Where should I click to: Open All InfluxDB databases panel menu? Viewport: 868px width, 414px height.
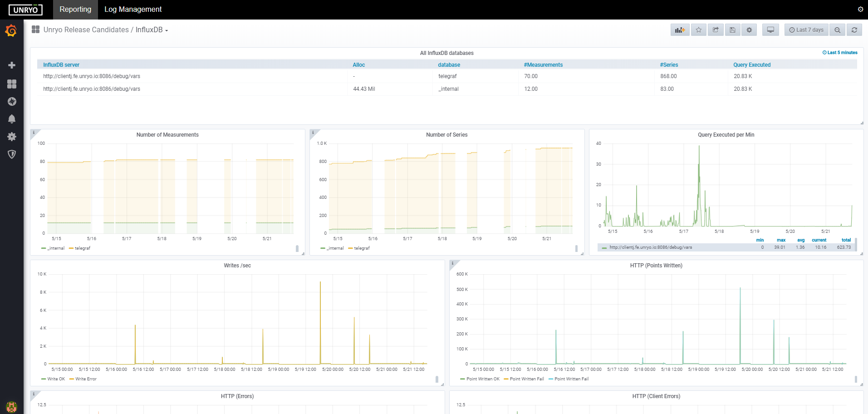coord(446,53)
